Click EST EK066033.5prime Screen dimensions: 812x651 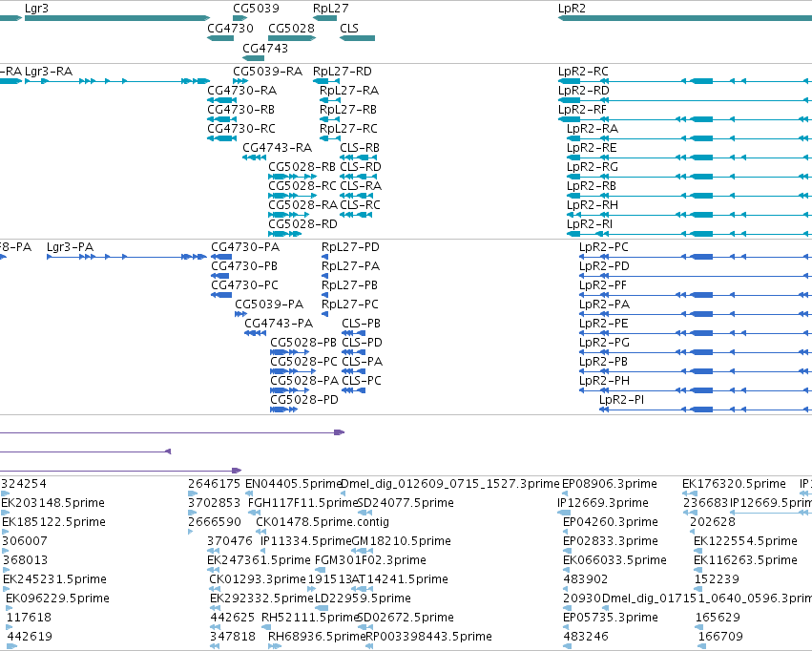(614, 560)
